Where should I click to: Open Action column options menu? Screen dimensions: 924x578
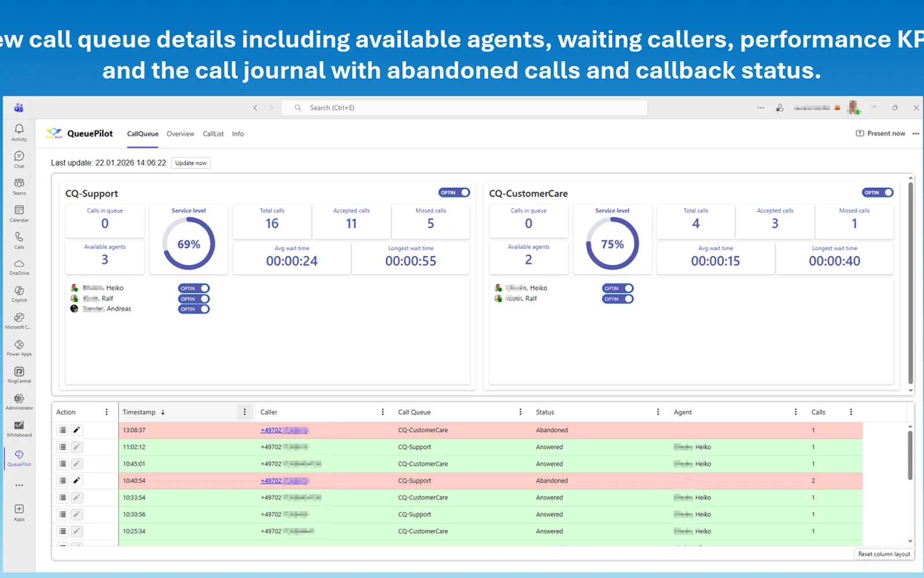[106, 412]
